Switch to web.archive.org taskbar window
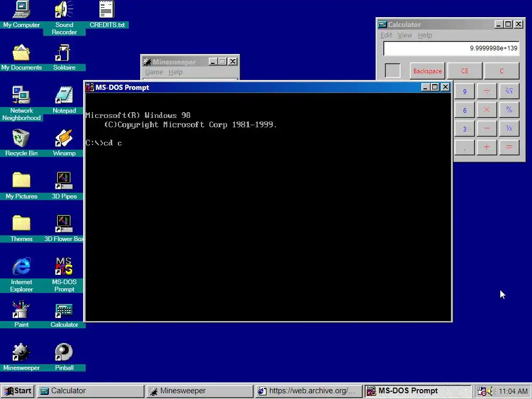 309,391
